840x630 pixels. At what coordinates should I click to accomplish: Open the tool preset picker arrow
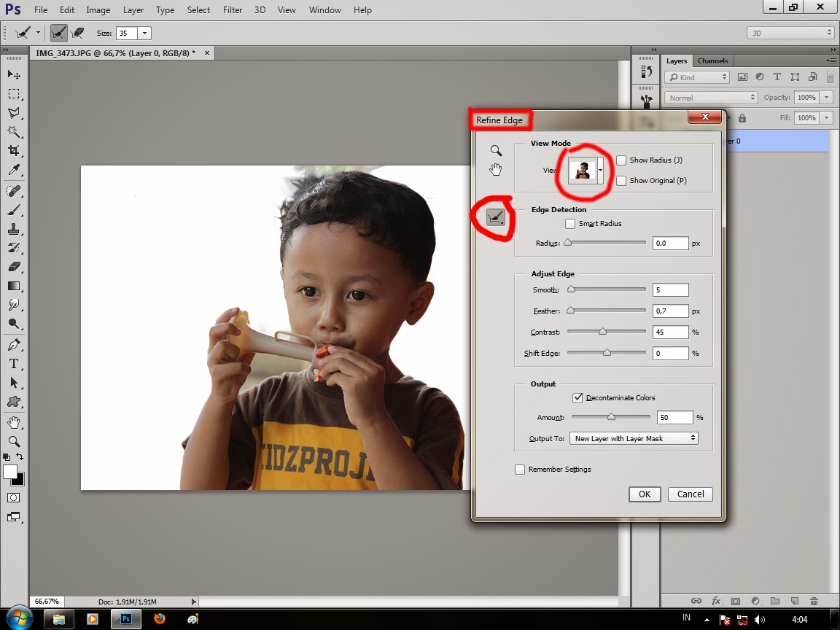38,33
